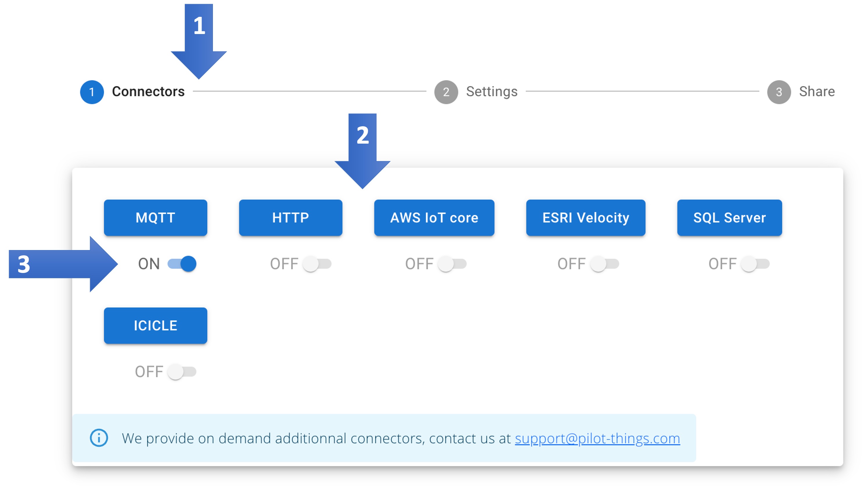Image resolution: width=868 pixels, height=489 pixels.
Task: Enable the SQL Server toggle
Action: (x=755, y=263)
